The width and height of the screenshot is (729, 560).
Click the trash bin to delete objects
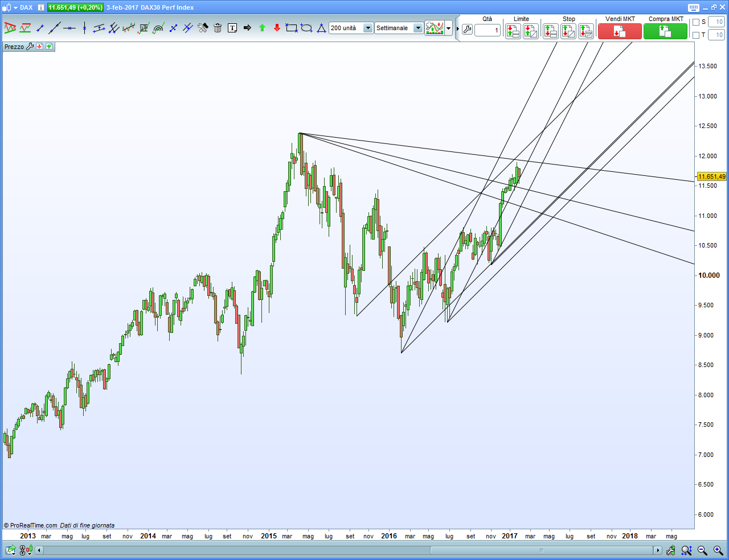point(218,28)
